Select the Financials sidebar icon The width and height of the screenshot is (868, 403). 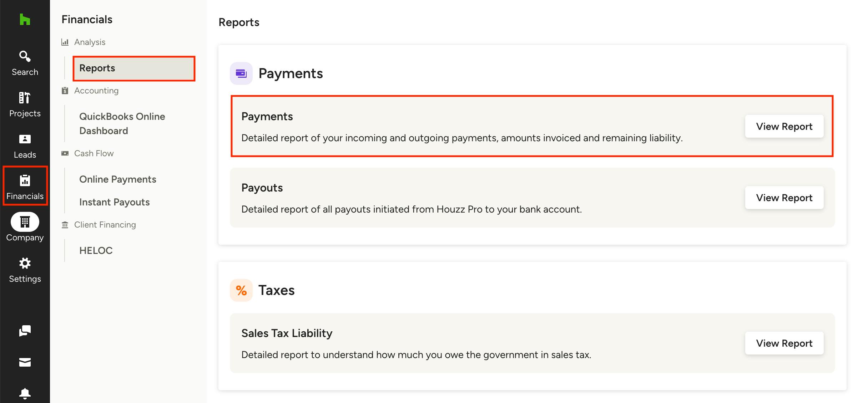click(x=25, y=186)
